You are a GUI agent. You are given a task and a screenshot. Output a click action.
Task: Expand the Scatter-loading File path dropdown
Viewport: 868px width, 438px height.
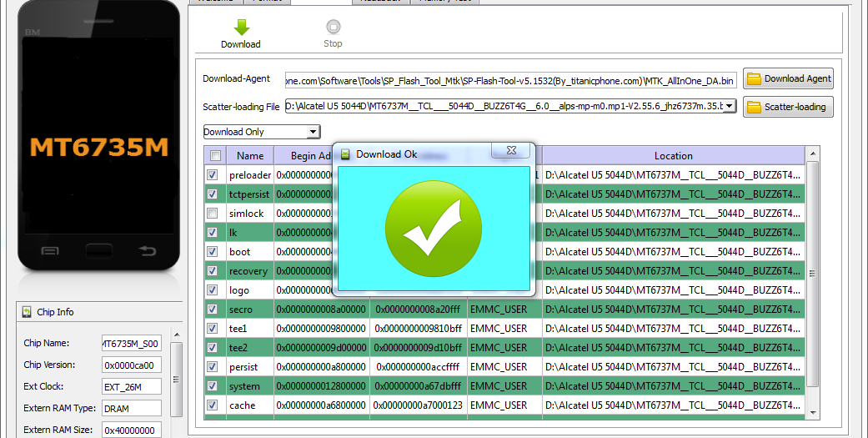[x=730, y=106]
